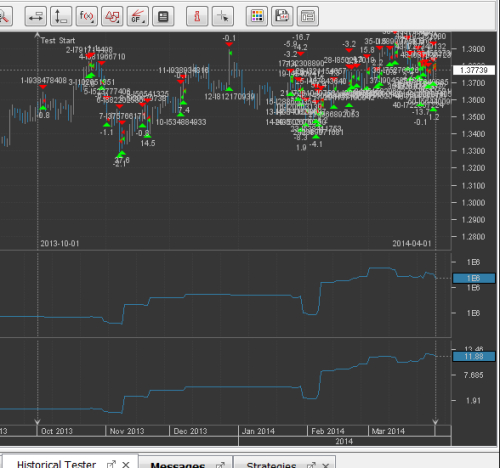Click the -1.1 loss label
Viewport: 500px width, 468px height.
(107, 132)
